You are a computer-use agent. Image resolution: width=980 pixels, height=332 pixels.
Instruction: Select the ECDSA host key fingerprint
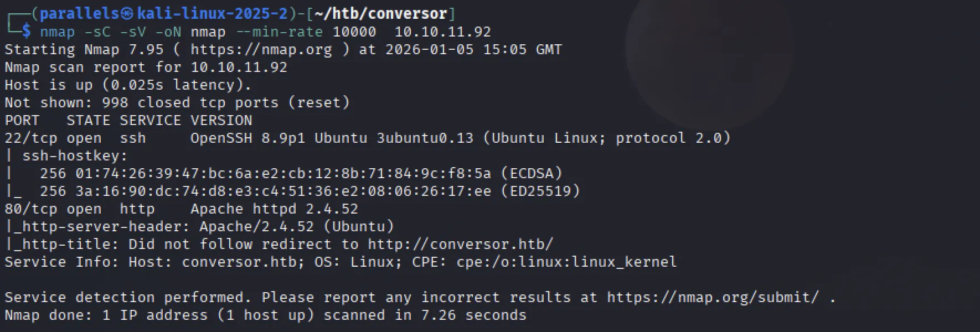283,173
